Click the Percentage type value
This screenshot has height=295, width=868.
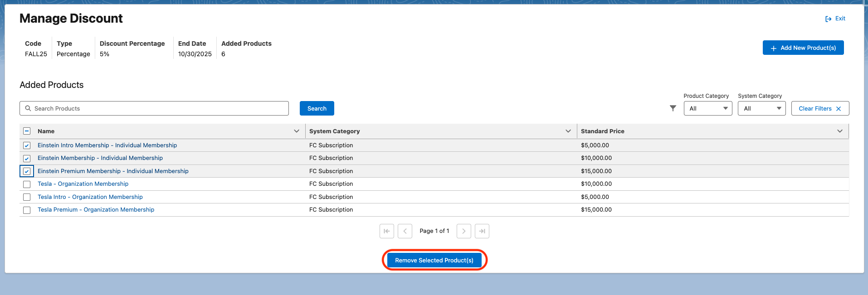[73, 54]
